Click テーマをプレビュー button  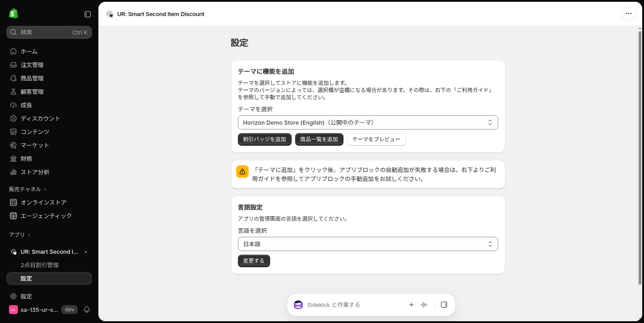click(x=377, y=139)
